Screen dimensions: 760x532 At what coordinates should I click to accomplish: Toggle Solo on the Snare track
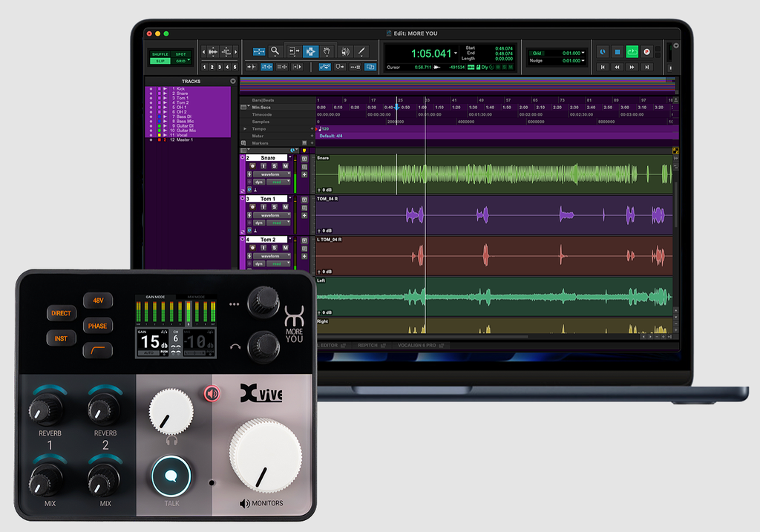pyautogui.click(x=274, y=165)
